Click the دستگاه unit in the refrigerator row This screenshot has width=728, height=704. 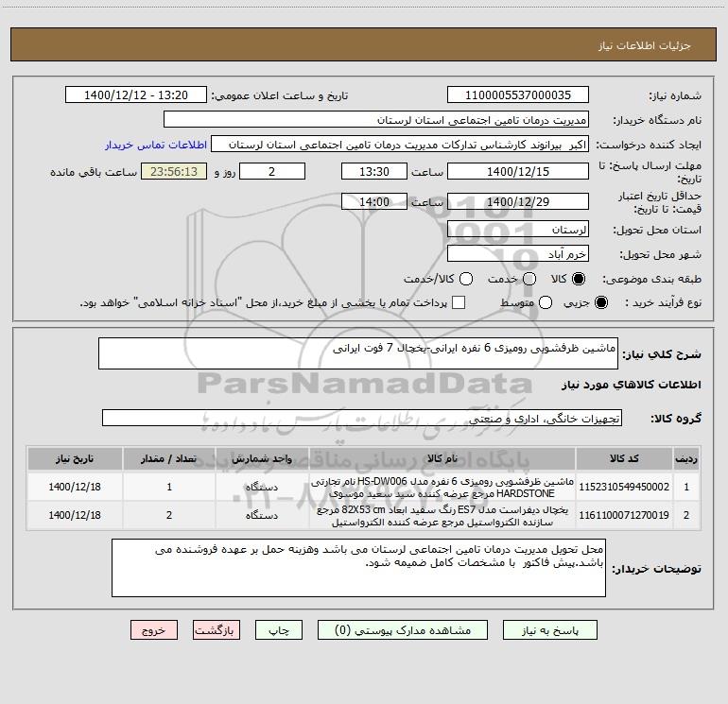click(x=262, y=515)
